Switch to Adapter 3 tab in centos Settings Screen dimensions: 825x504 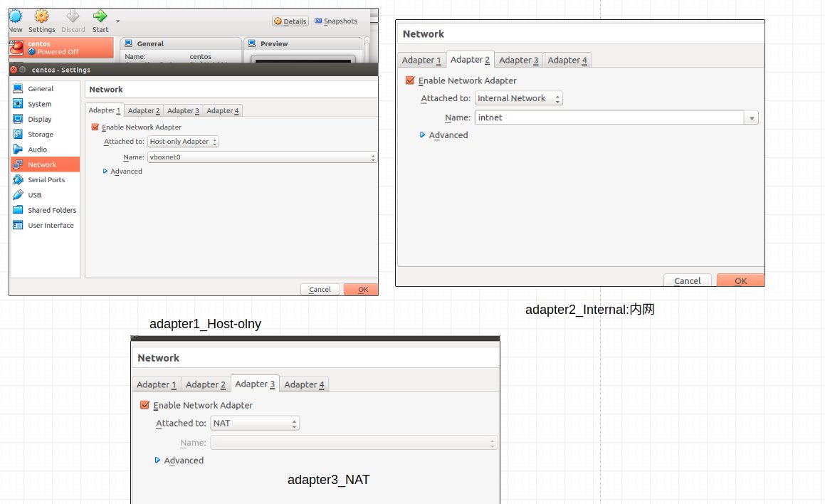click(x=183, y=110)
